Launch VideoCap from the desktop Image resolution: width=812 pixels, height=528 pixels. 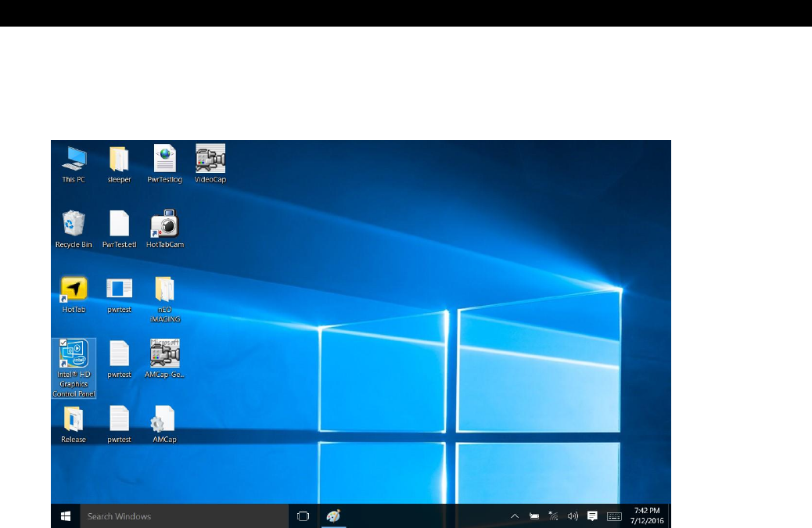click(210, 159)
